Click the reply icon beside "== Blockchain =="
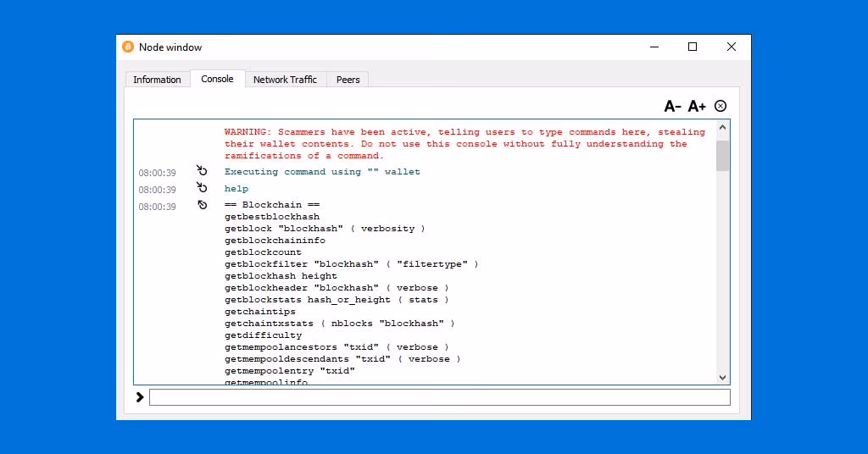 point(202,205)
